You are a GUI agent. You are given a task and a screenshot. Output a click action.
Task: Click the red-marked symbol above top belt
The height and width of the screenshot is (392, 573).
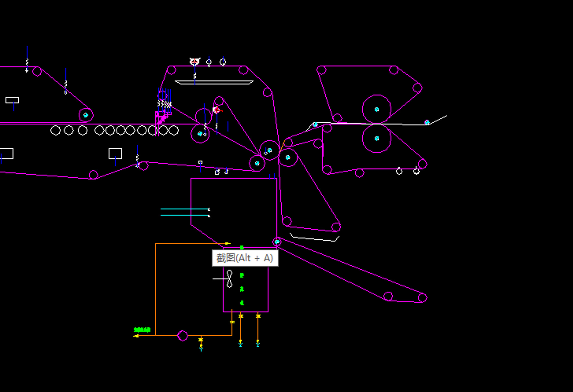pyautogui.click(x=195, y=62)
